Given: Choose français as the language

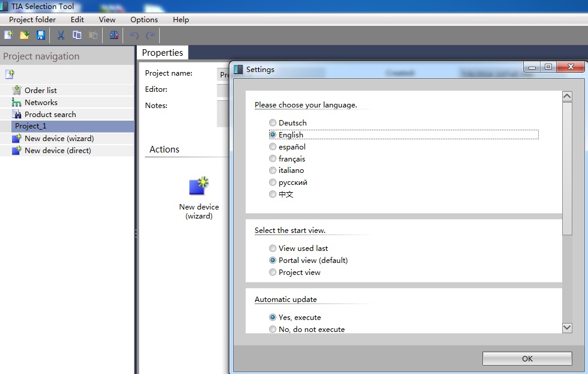Looking at the screenshot, I should tap(273, 158).
